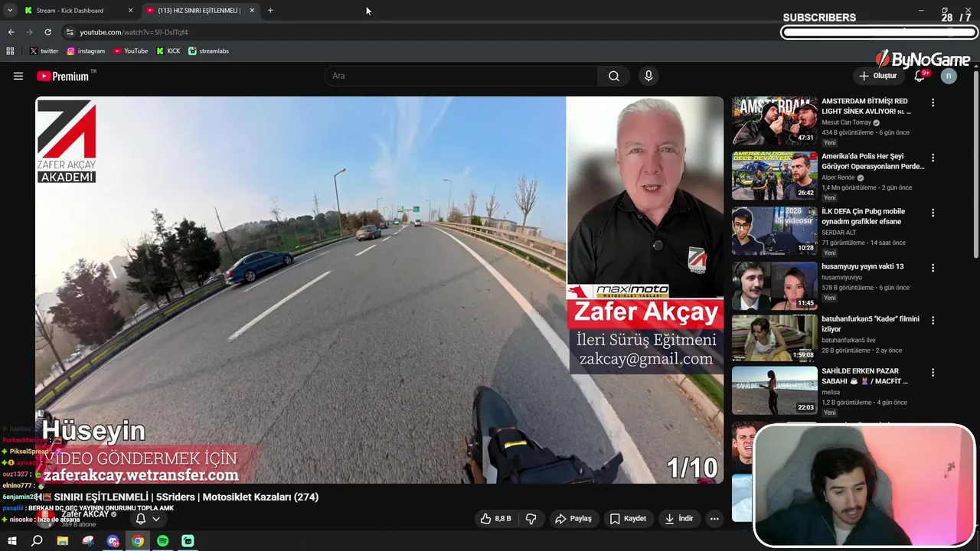The height and width of the screenshot is (551, 980).
Task: Open the YouTube bookmark
Action: [131, 51]
